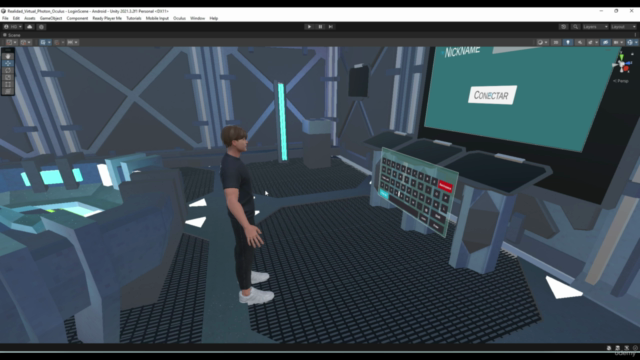Open the grid snapping dropdown
Image resolution: width=640 pixels, height=360 pixels.
[60, 42]
